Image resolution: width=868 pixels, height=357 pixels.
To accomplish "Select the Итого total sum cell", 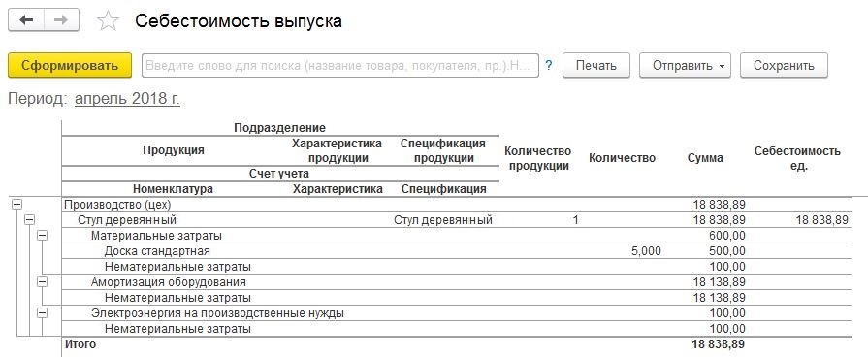I will click(x=719, y=344).
